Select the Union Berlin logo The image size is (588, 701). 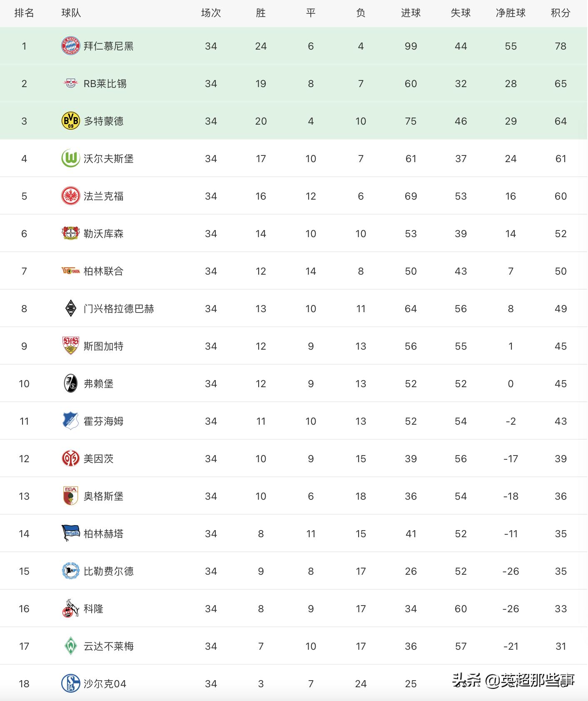70,271
